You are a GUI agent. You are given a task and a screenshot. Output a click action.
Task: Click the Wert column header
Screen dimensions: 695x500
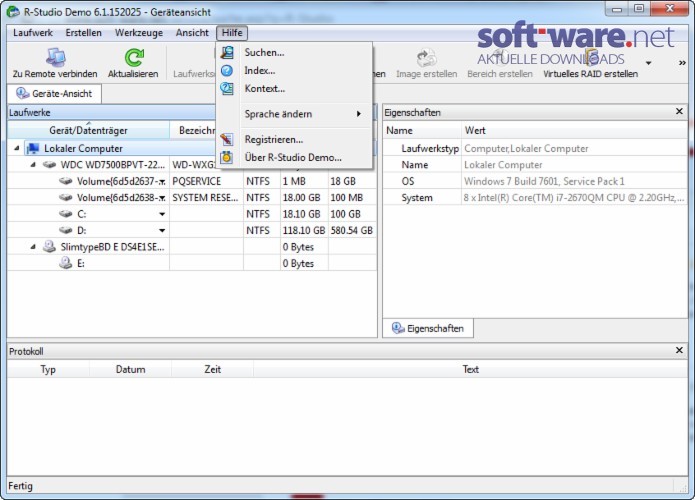pyautogui.click(x=574, y=130)
